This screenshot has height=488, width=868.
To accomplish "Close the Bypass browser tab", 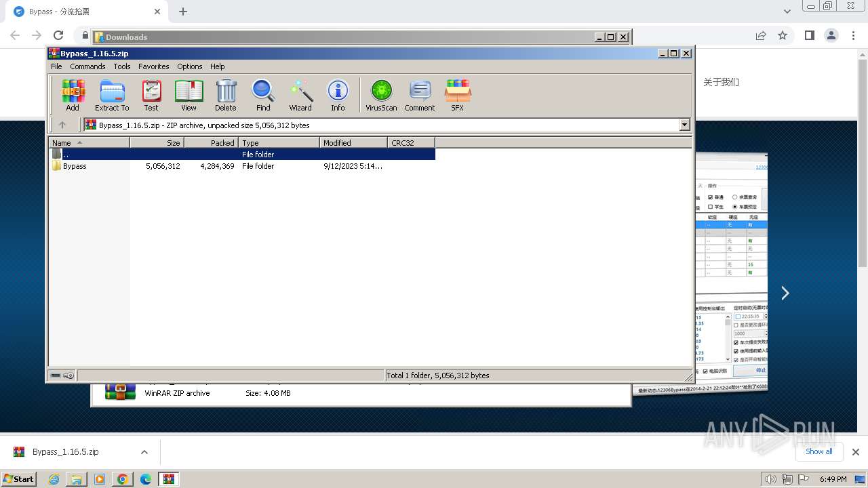I will pyautogui.click(x=157, y=12).
